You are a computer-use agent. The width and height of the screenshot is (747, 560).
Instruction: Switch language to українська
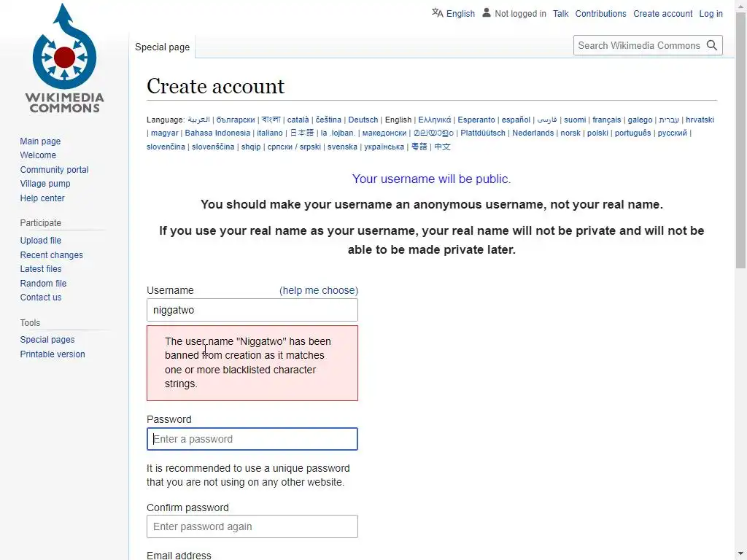tap(384, 147)
